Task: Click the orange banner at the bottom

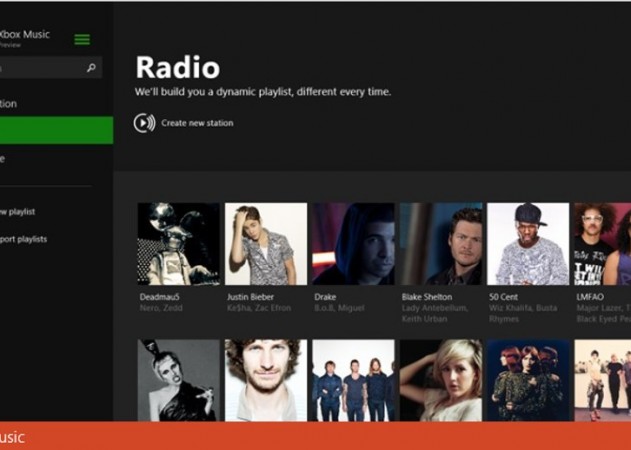Action: (x=315, y=436)
